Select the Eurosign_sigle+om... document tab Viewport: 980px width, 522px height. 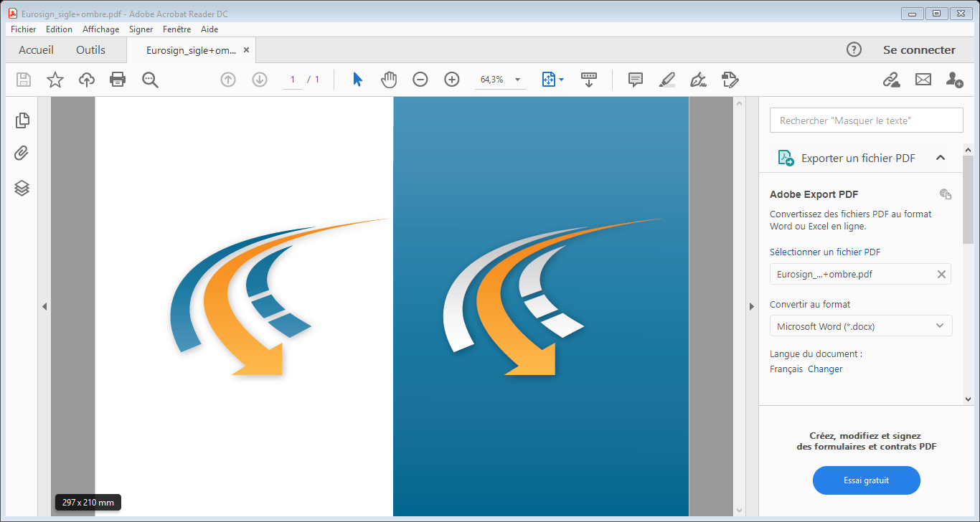(x=191, y=50)
